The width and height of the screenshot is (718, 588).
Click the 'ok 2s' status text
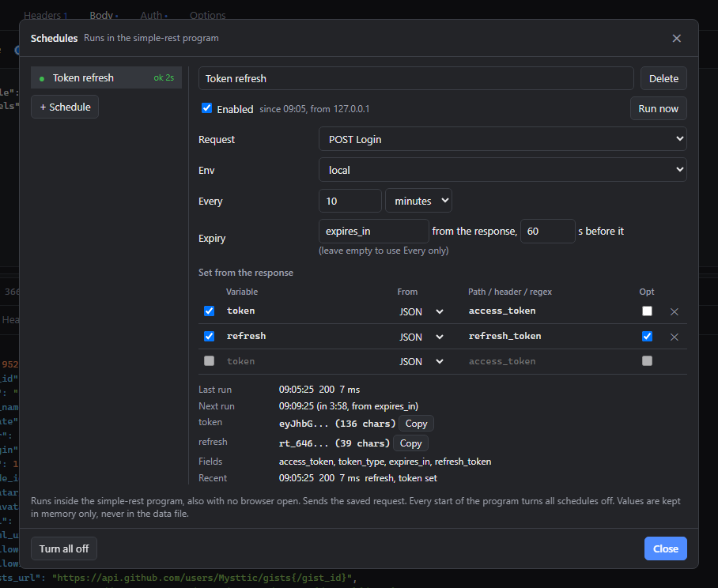tap(164, 77)
